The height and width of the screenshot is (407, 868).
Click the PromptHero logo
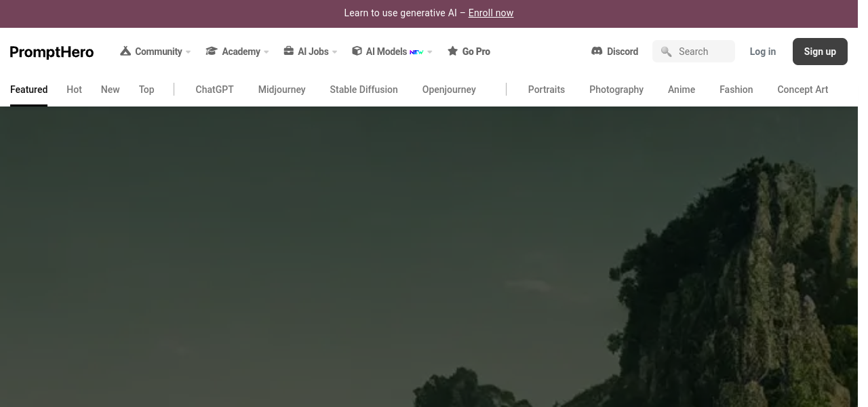coord(52,52)
